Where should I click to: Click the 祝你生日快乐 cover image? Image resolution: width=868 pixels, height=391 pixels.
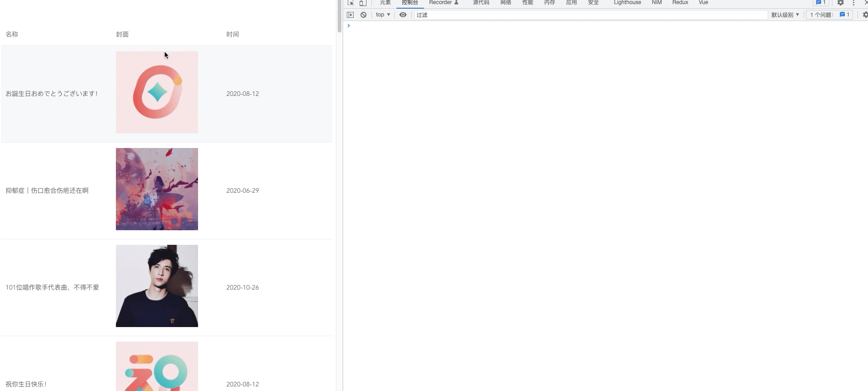click(157, 366)
